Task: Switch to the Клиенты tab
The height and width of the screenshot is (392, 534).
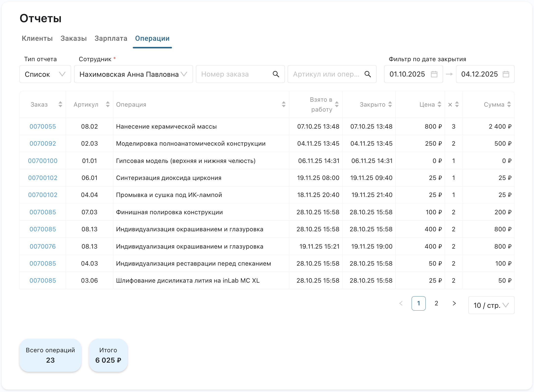Action: (37, 39)
